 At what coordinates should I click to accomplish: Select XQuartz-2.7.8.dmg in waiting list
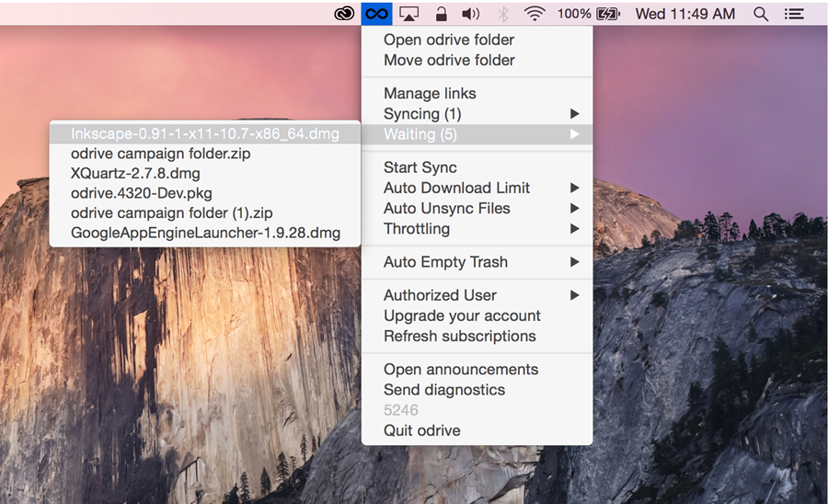click(x=205, y=173)
